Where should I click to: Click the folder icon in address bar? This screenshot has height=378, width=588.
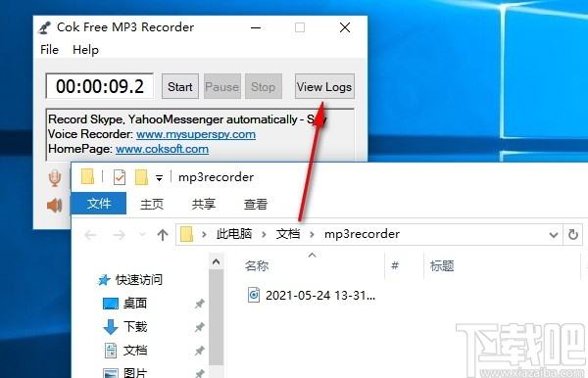[186, 234]
